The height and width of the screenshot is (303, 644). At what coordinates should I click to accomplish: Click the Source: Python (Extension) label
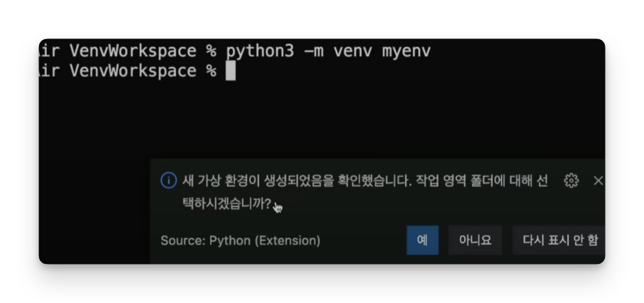[x=240, y=240]
